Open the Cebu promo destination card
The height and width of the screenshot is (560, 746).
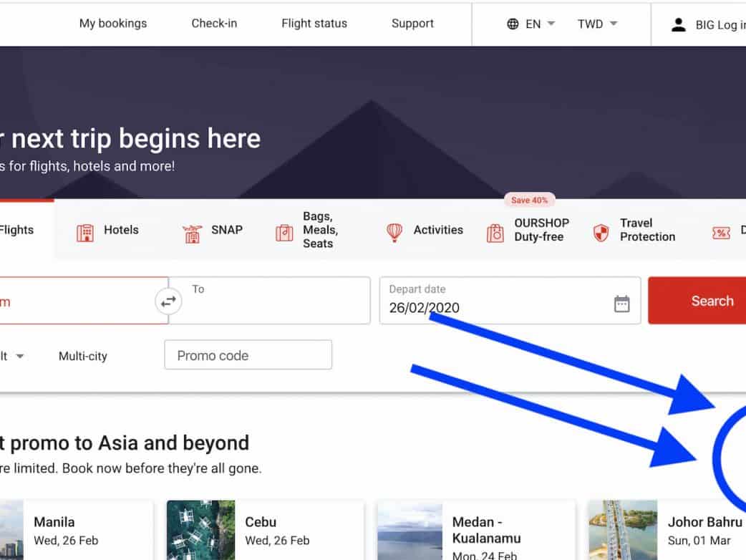pos(265,530)
